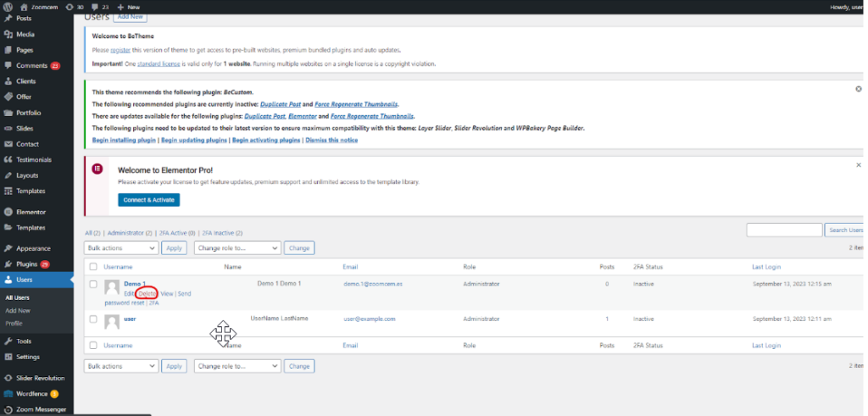Open Plugins in the sidebar
This screenshot has height=416, width=868.
[27, 264]
